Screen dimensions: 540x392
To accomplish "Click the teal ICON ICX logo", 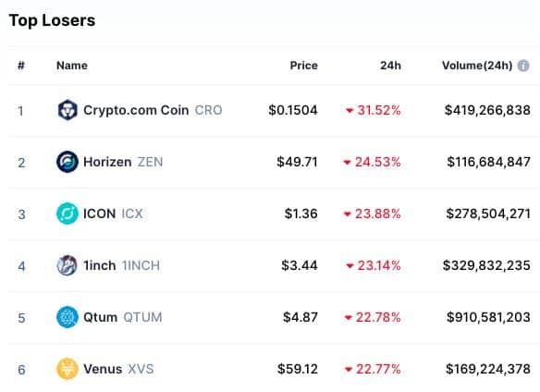I will pos(67,214).
